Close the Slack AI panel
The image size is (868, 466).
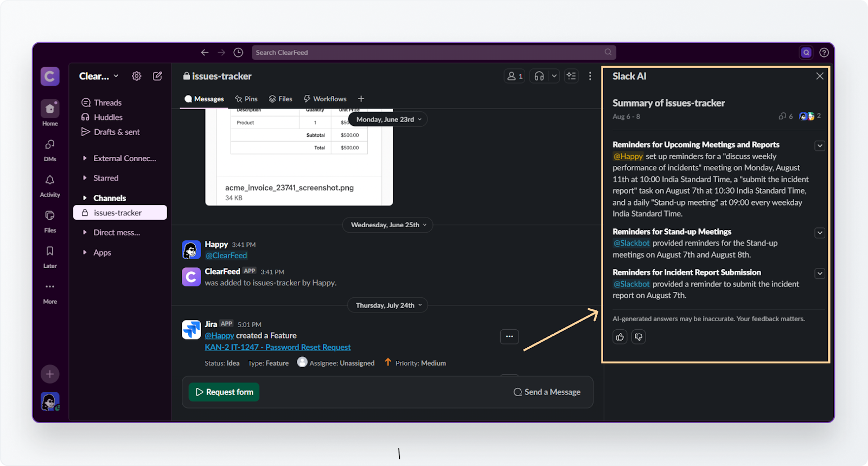(820, 76)
